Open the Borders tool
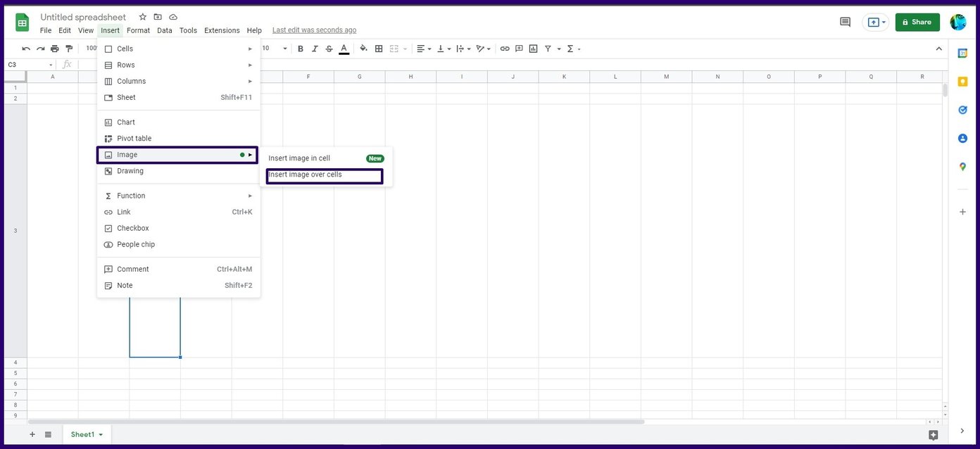Image resolution: width=980 pixels, height=449 pixels. click(x=379, y=49)
